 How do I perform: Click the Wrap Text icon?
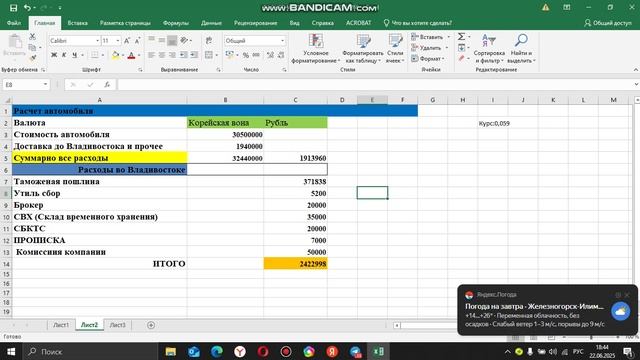click(x=209, y=40)
